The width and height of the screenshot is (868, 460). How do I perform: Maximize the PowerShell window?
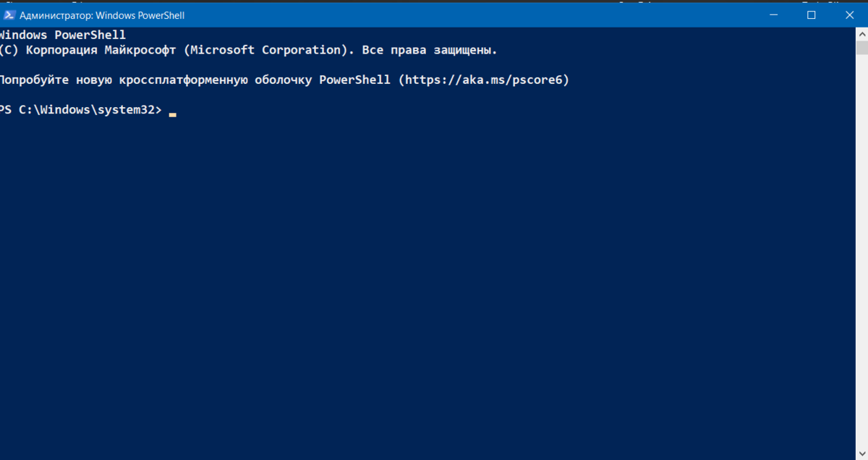coord(811,15)
